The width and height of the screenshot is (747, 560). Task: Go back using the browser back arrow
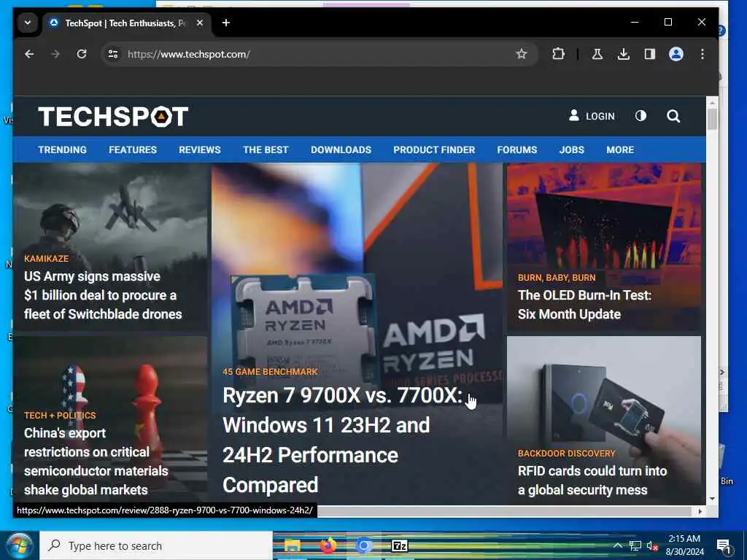29,54
